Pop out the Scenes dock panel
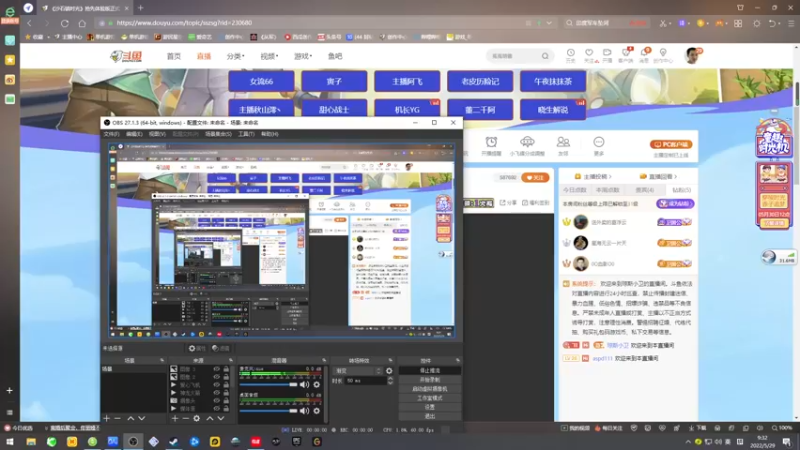The image size is (800, 450). point(162,360)
